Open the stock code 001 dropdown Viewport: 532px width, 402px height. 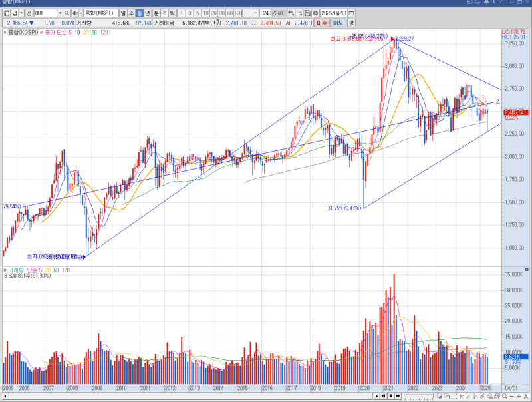coord(59,13)
